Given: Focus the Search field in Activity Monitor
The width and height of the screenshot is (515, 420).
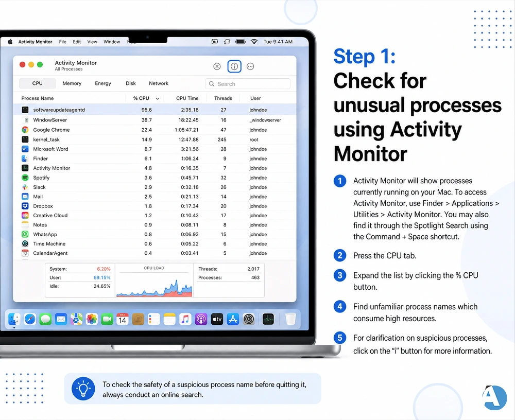Looking at the screenshot, I should click(248, 84).
